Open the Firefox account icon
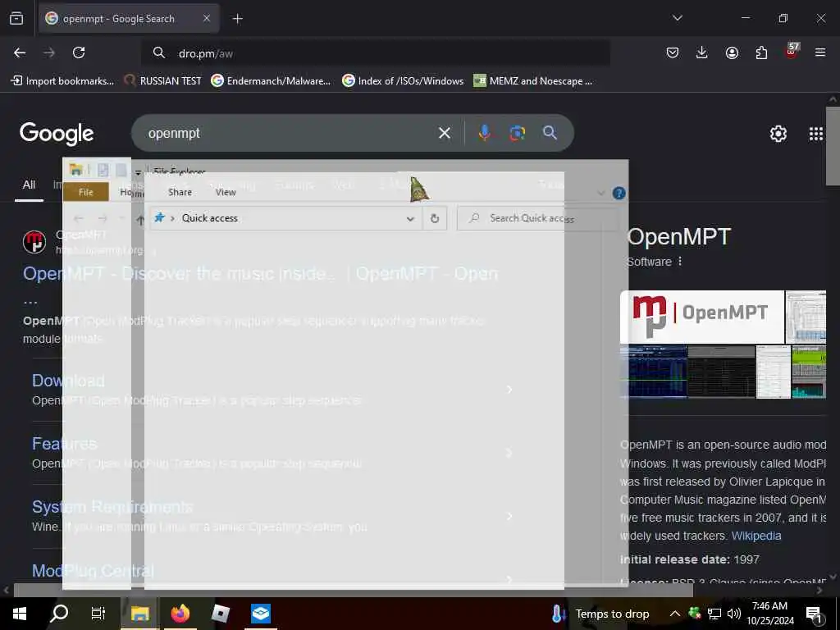The width and height of the screenshot is (840, 630). click(x=732, y=52)
